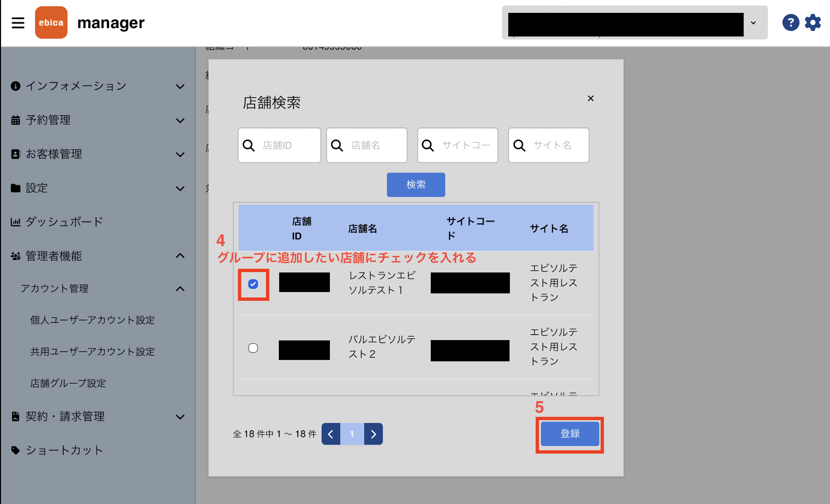Click the バルエビソルテスト2 store name
Viewport: 830px width, 504px height.
[382, 347]
